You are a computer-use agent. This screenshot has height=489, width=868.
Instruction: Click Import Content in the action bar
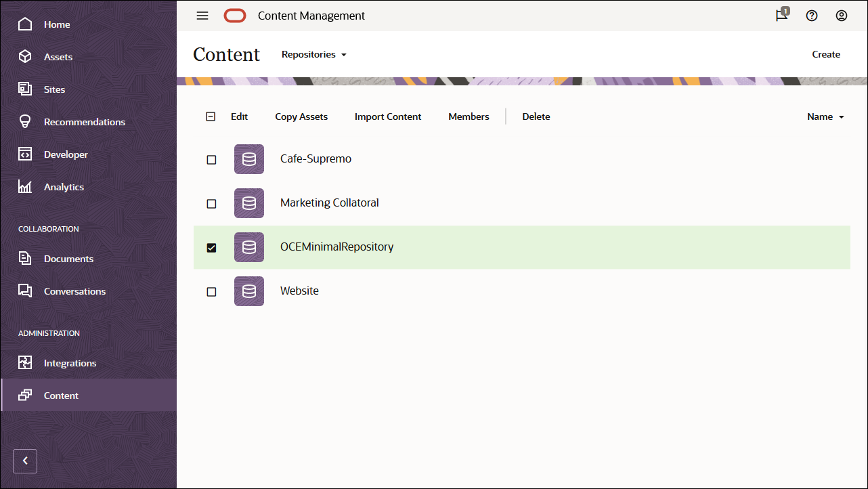coord(387,116)
